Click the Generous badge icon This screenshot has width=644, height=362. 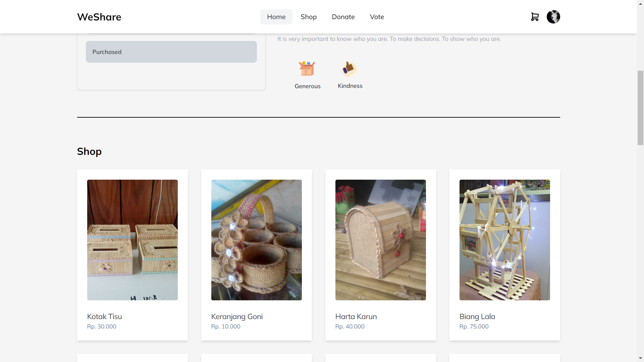[307, 69]
